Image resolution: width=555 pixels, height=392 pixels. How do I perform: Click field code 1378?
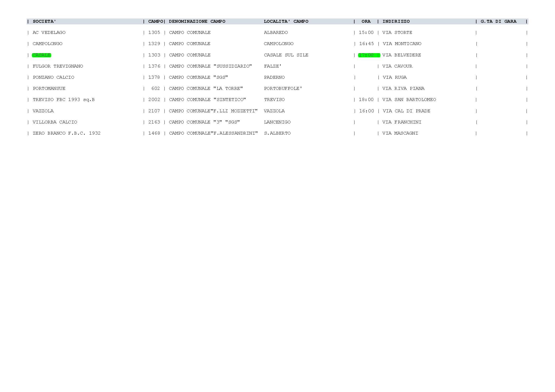tap(154, 77)
